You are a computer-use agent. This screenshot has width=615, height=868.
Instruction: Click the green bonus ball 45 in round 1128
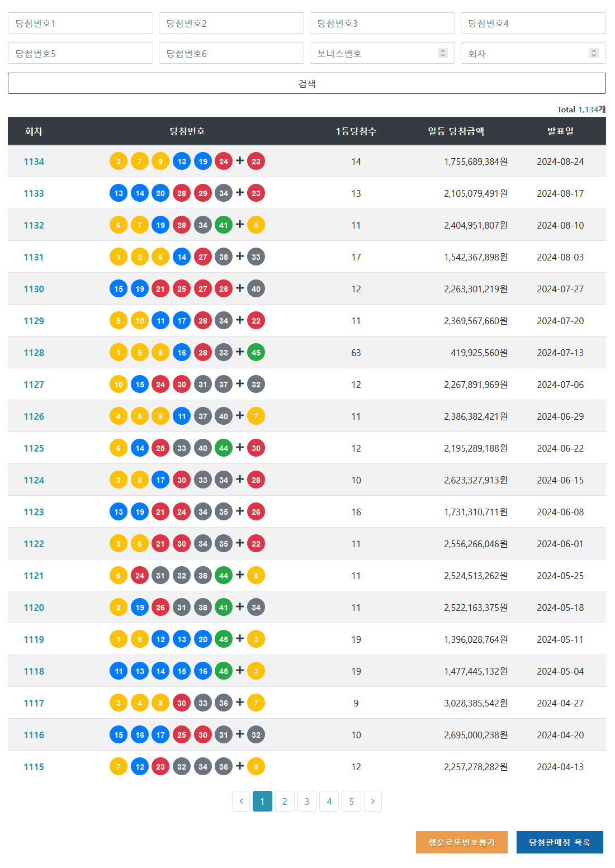(256, 353)
